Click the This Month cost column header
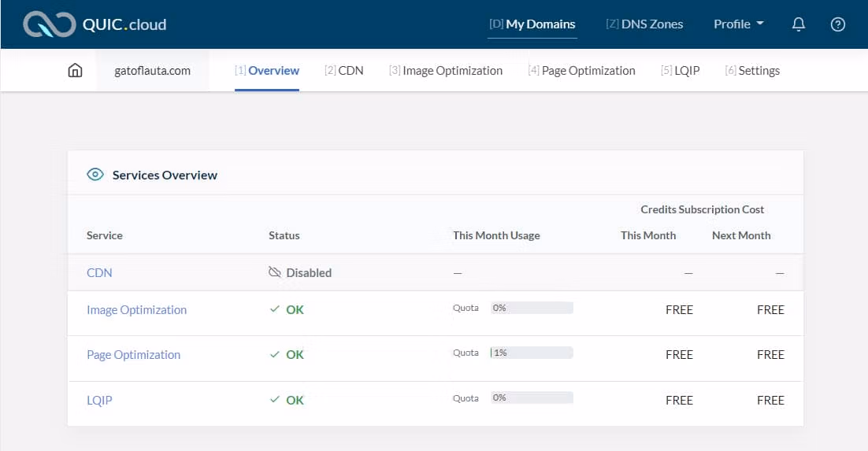Image resolution: width=868 pixels, height=451 pixels. pos(648,235)
